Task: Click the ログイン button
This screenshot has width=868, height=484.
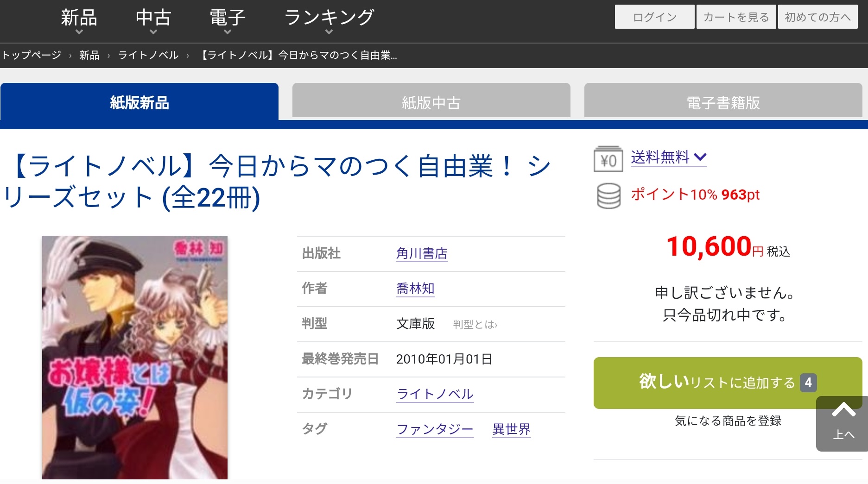Action: [654, 17]
